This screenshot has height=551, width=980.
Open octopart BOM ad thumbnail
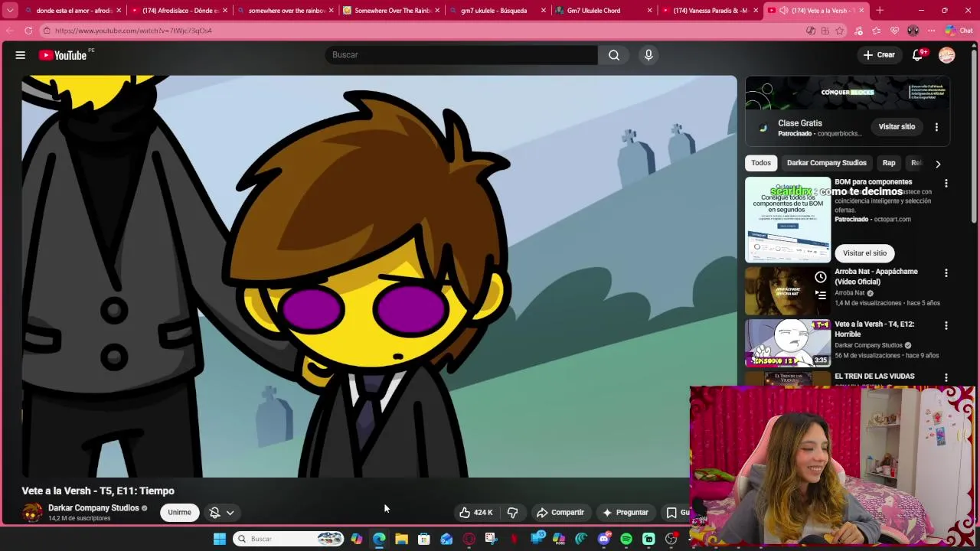(788, 220)
